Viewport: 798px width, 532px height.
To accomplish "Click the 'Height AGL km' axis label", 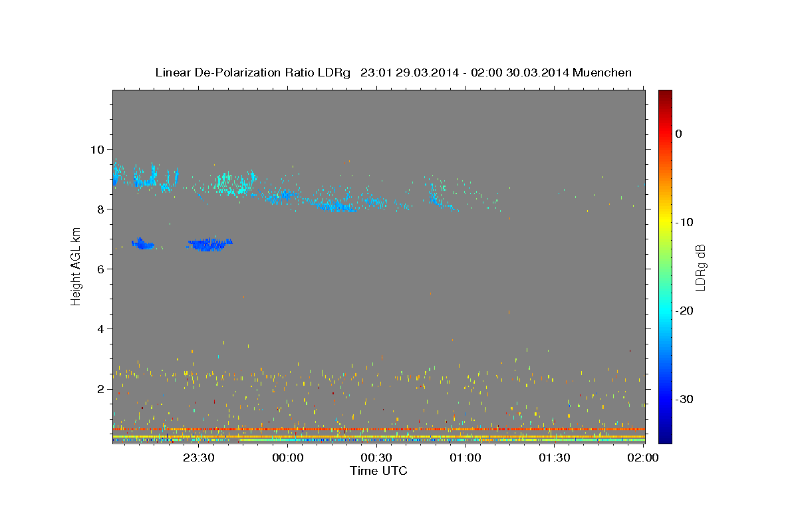I will click(x=76, y=267).
